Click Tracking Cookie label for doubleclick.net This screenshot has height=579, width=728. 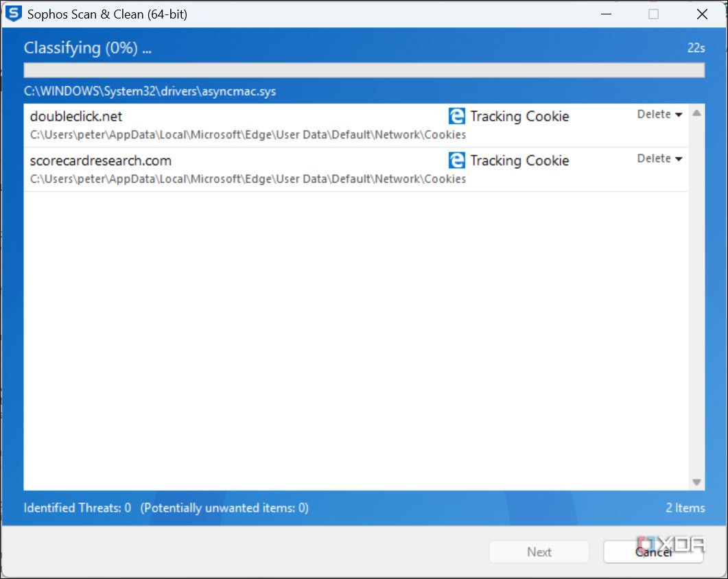519,116
